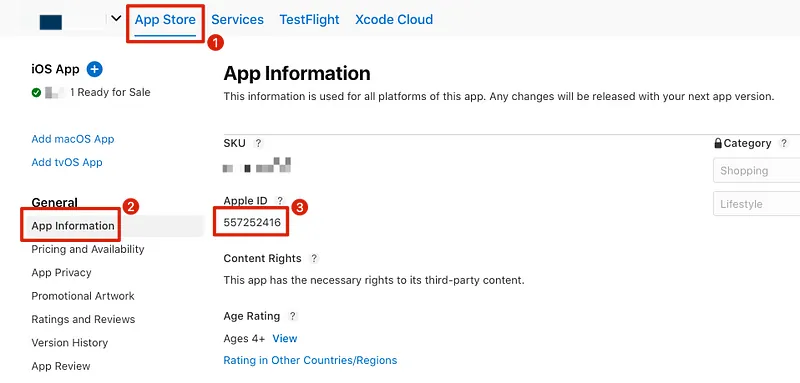The width and height of the screenshot is (800, 383).
Task: Open the Apple ID help question mark
Action: pyautogui.click(x=279, y=200)
